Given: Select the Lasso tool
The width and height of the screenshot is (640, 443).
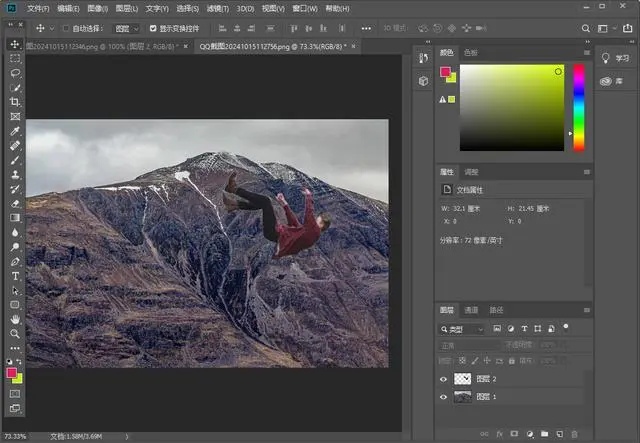Looking at the screenshot, I should [15, 74].
